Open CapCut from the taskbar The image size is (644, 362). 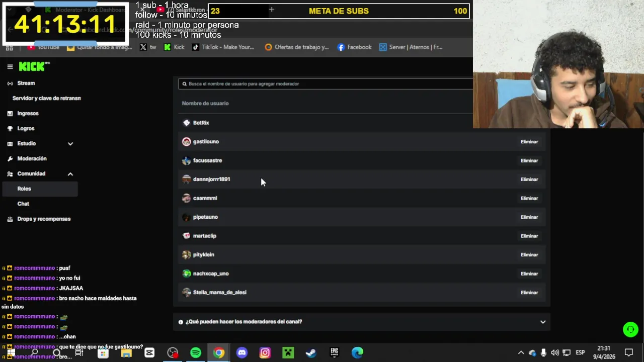149,353
